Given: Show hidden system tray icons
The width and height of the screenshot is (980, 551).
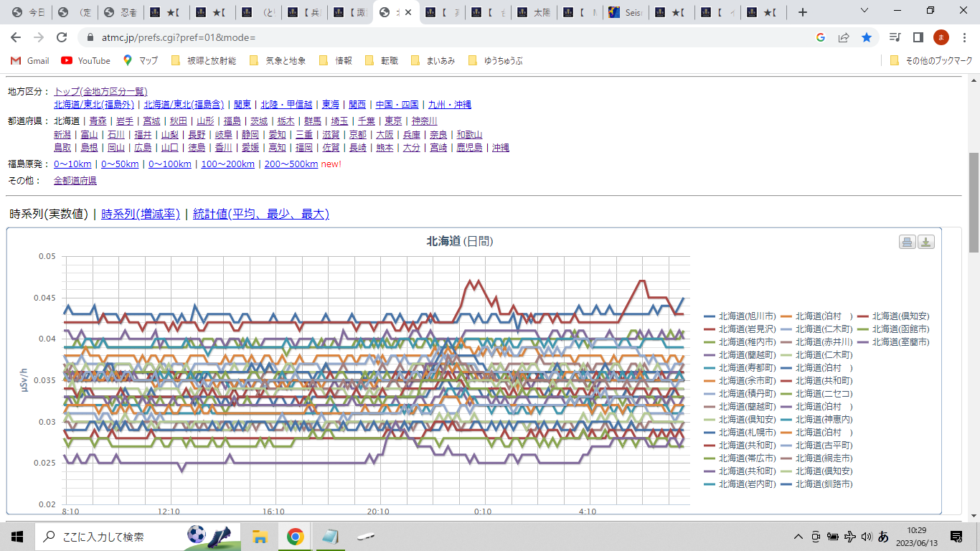Looking at the screenshot, I should [798, 536].
